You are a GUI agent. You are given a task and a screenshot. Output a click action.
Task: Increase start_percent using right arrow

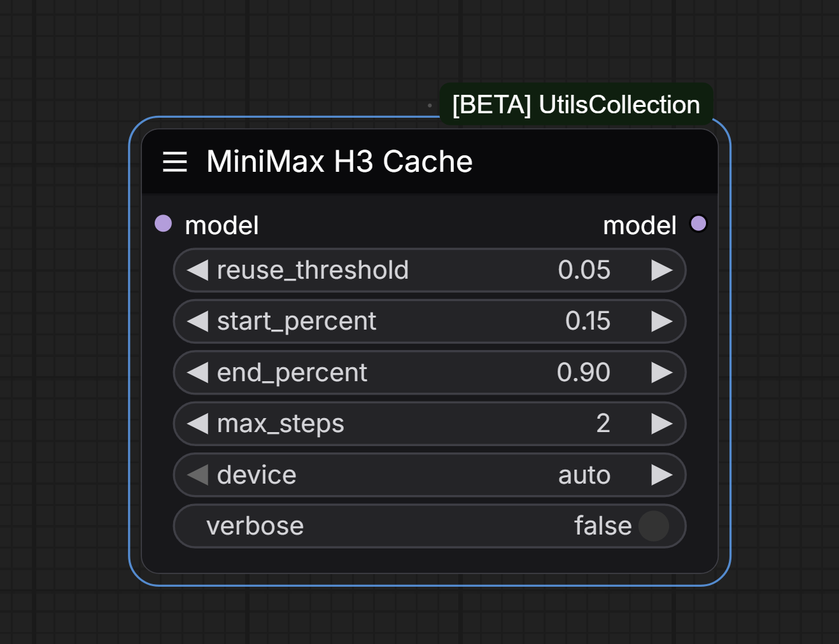pyautogui.click(x=662, y=321)
